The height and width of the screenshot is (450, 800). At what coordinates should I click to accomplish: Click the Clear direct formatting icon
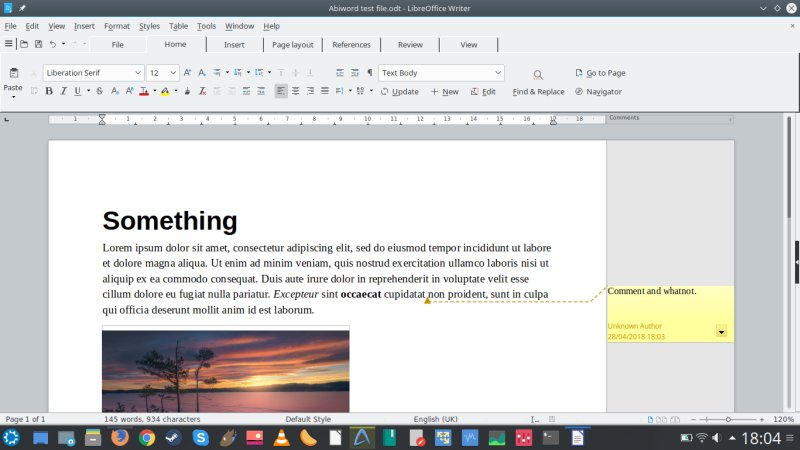pyautogui.click(x=203, y=91)
